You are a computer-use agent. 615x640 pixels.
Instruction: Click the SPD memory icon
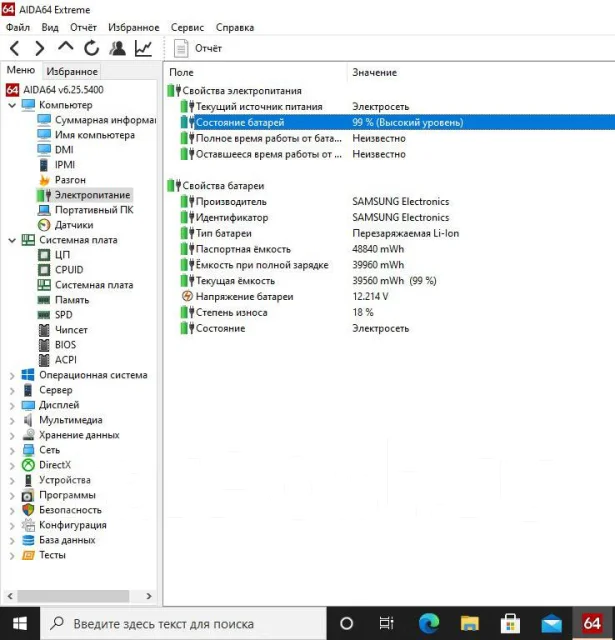[44, 315]
